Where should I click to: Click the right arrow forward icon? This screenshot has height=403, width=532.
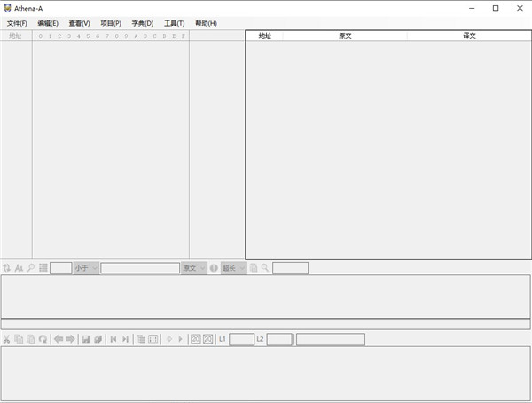pos(70,339)
